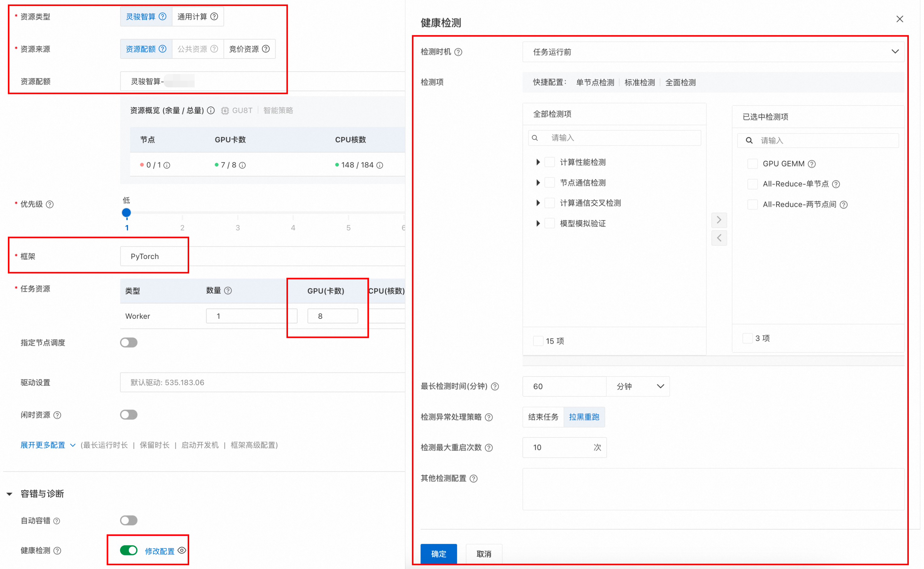Click info icon beside GPU 7 / 8
This screenshot has height=569, width=924.
coord(243,166)
